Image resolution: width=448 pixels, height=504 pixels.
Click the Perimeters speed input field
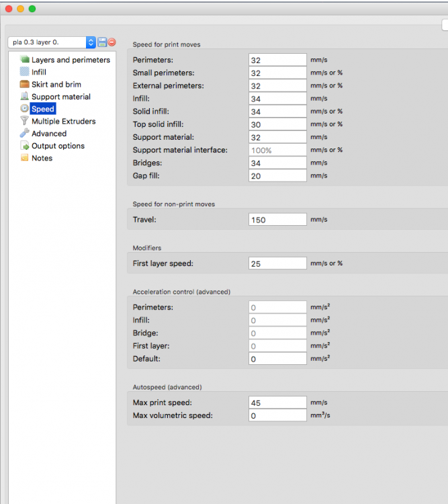[277, 60]
